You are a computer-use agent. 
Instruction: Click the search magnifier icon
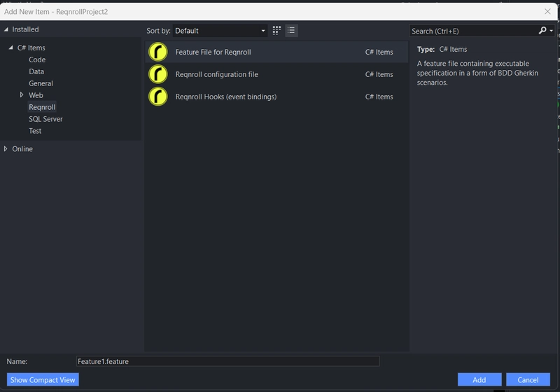click(542, 31)
